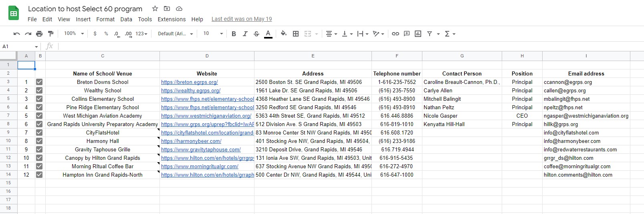This screenshot has width=644, height=214.
Task: Click the merge cells icon
Action: (308, 34)
